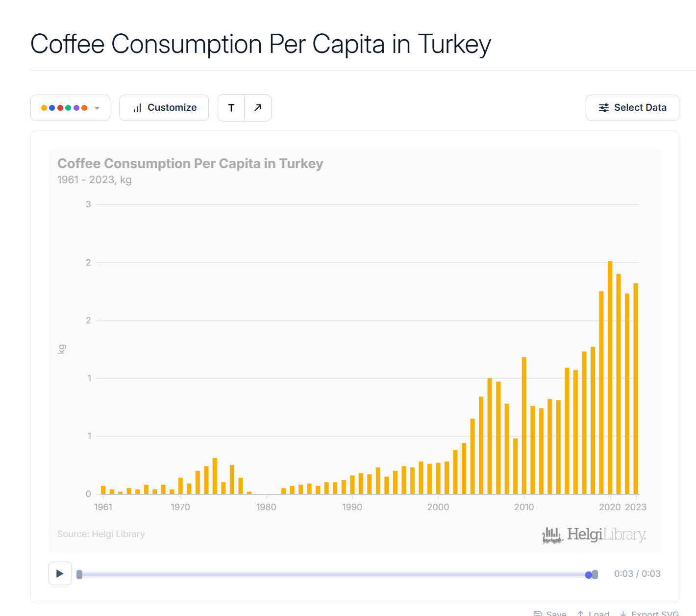Image resolution: width=696 pixels, height=616 pixels.
Task: Export the chart as SVG
Action: tap(650, 613)
